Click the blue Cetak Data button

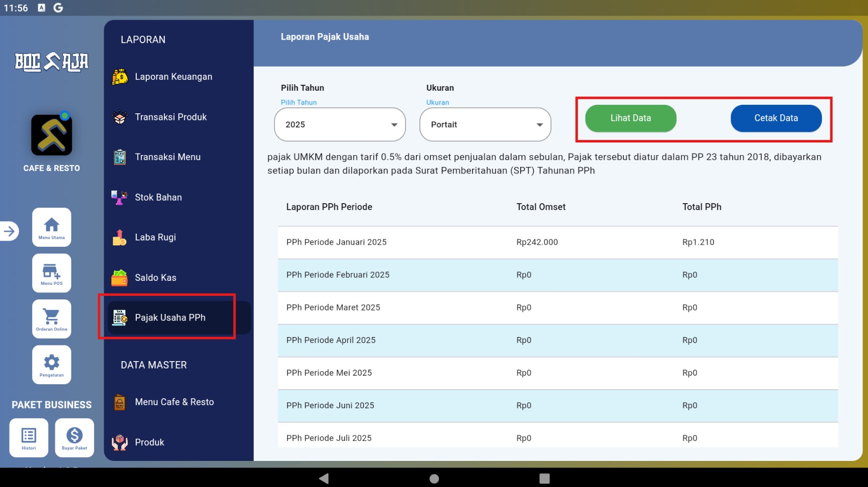(776, 118)
